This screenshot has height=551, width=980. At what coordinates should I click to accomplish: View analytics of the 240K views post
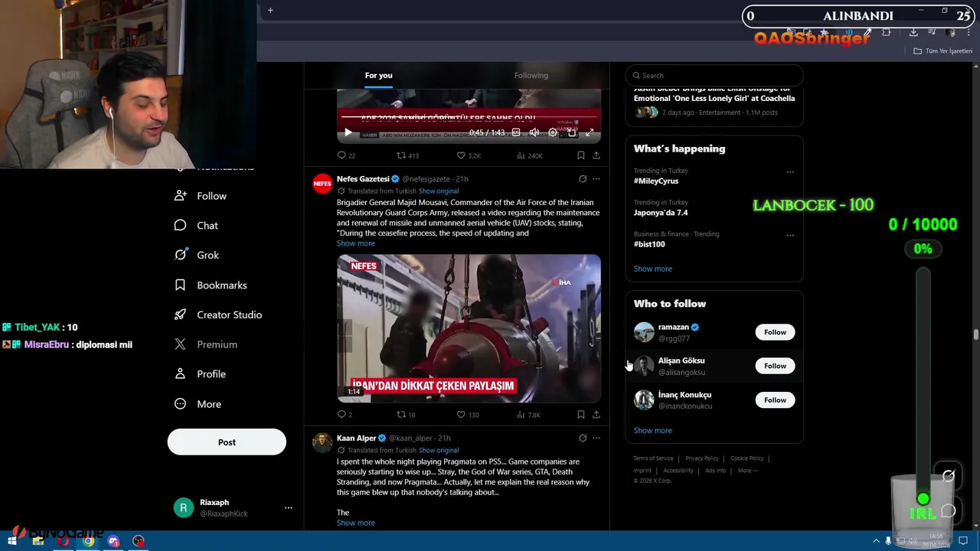[x=529, y=155]
